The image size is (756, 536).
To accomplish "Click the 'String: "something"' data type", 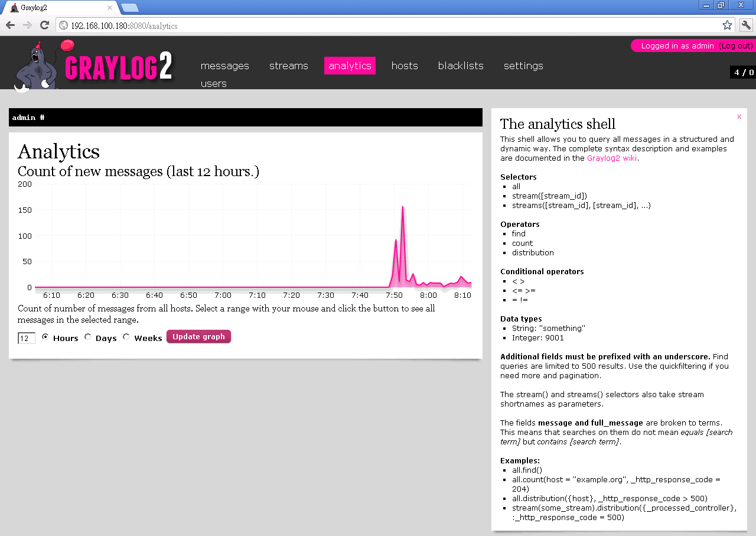I will (x=549, y=328).
